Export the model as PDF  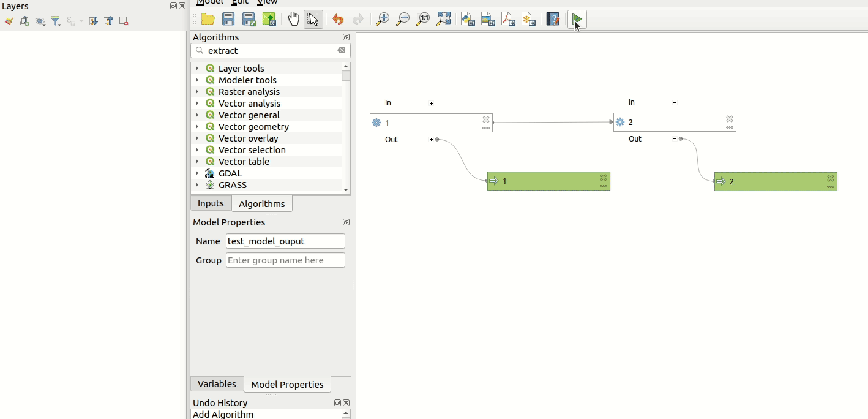pos(508,20)
